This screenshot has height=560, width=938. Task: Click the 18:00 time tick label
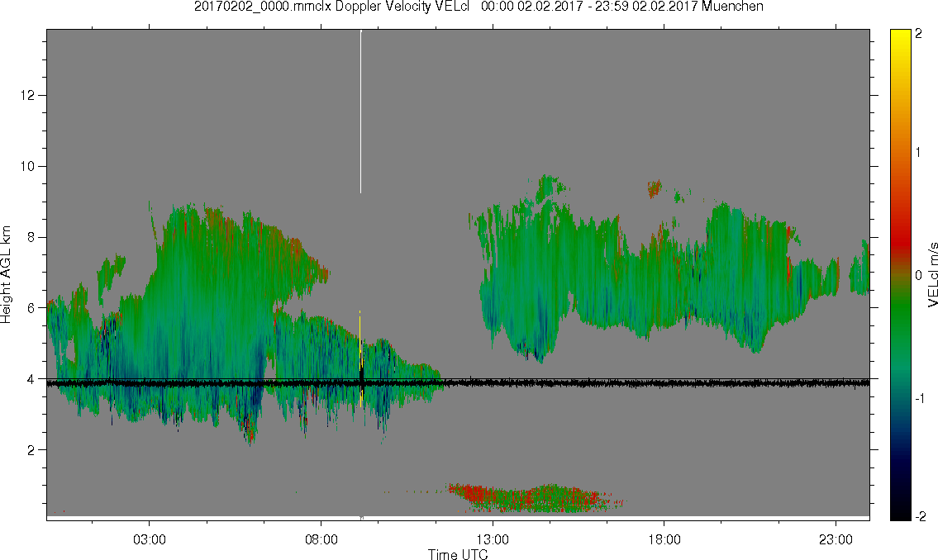click(664, 539)
